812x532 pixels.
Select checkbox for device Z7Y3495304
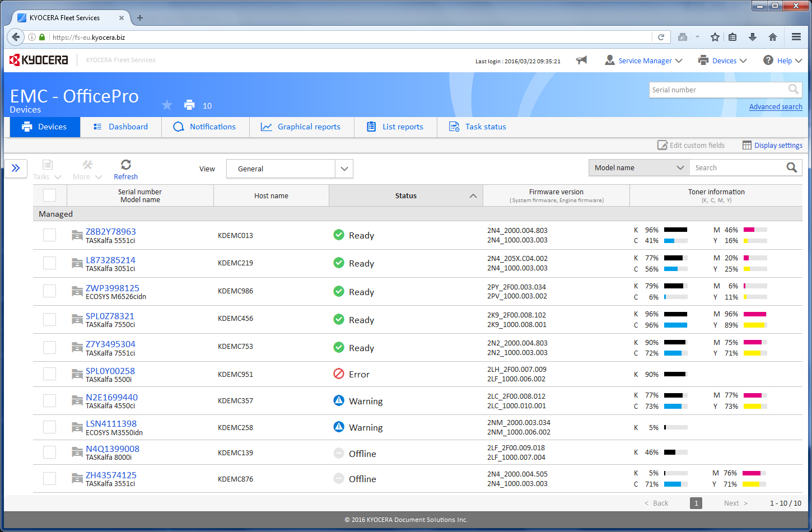coord(50,347)
